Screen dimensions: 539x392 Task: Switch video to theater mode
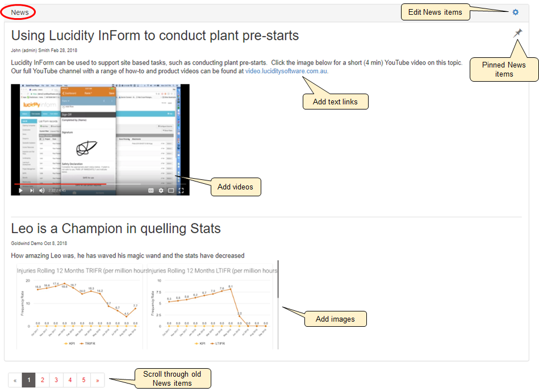[171, 191]
